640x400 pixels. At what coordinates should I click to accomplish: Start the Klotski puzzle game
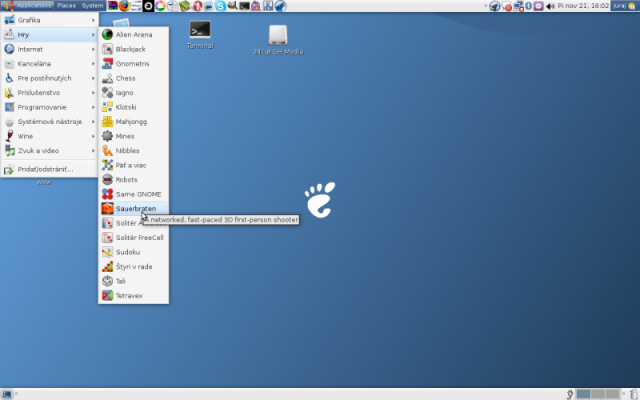tap(133, 107)
